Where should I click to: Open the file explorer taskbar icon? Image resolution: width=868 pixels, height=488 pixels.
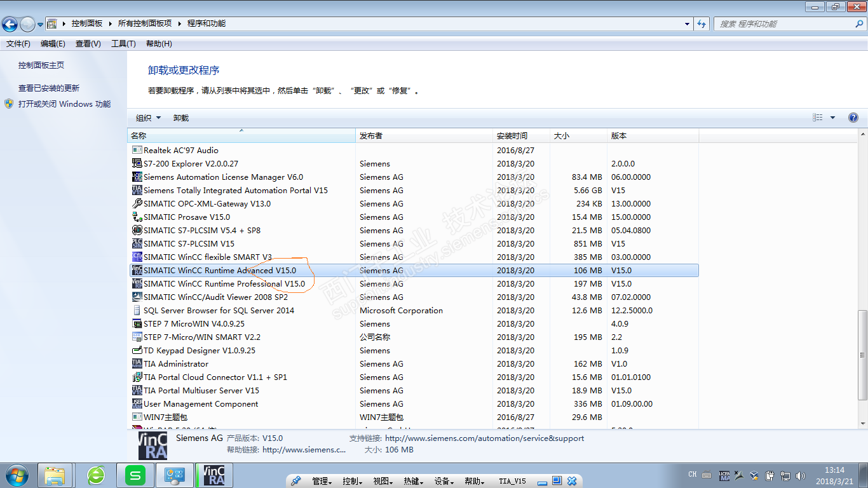55,475
